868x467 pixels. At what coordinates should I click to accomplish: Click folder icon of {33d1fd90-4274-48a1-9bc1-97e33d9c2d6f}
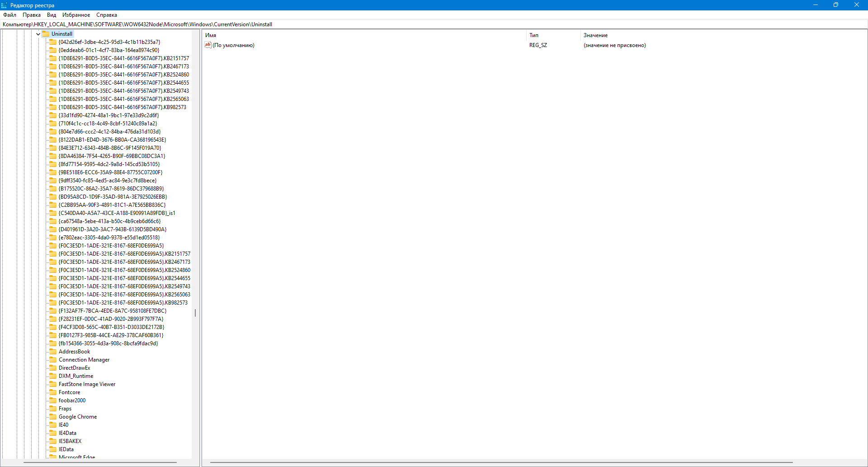(53, 115)
